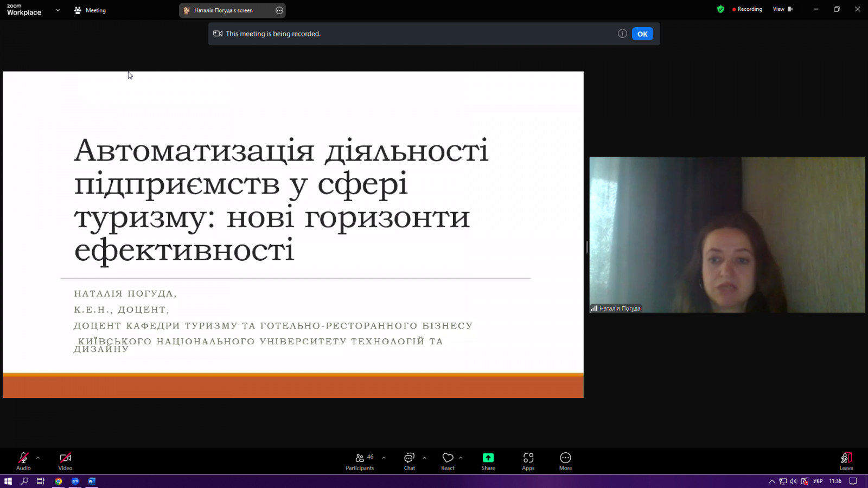Select the Meeting tab
Image resolution: width=868 pixels, height=488 pixels.
tap(90, 10)
